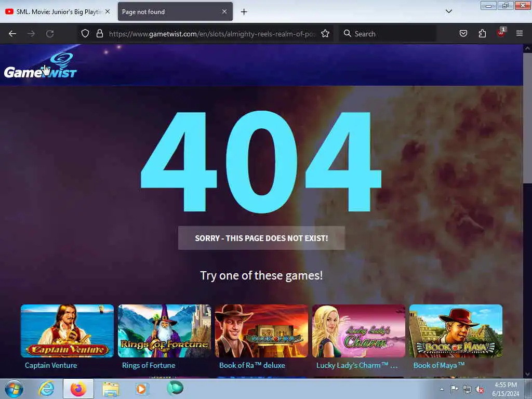
Task: Follow the Rings of Fortune text link
Action: coord(149,365)
